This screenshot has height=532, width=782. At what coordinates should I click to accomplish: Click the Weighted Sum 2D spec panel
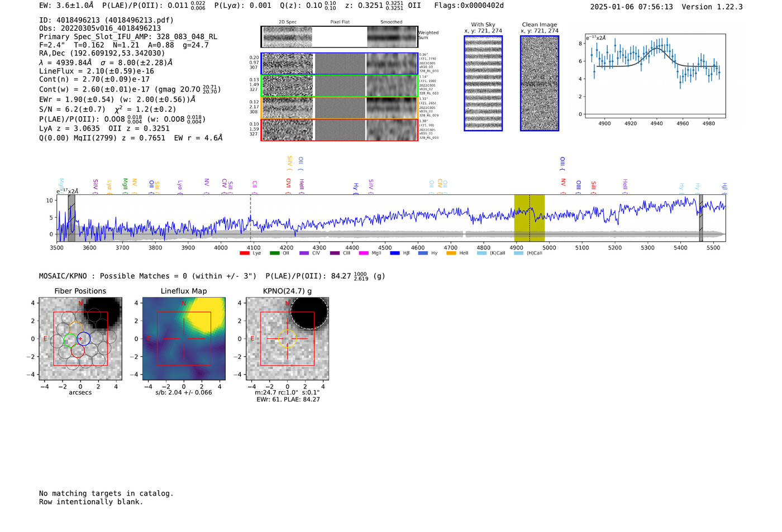pyautogui.click(x=340, y=37)
